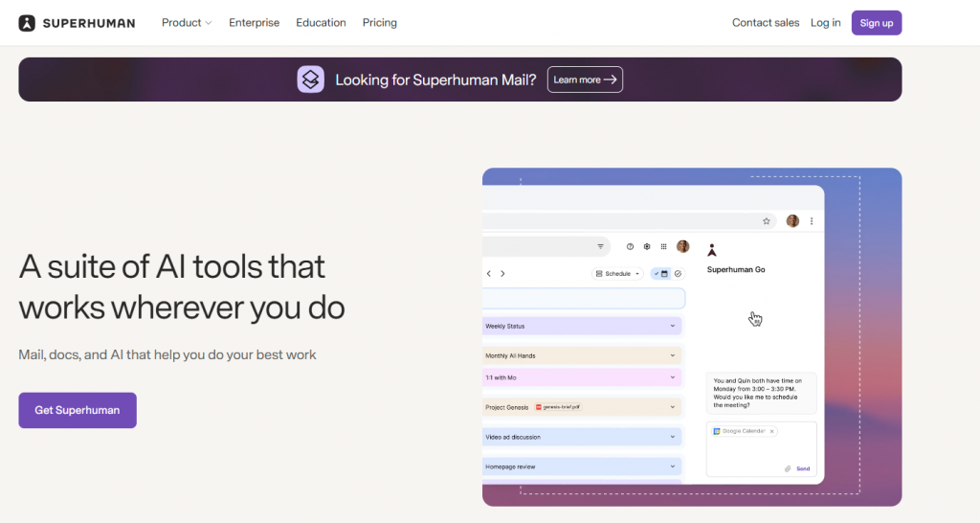The height and width of the screenshot is (523, 980).
Task: Open the apps grid icon
Action: [x=664, y=246]
